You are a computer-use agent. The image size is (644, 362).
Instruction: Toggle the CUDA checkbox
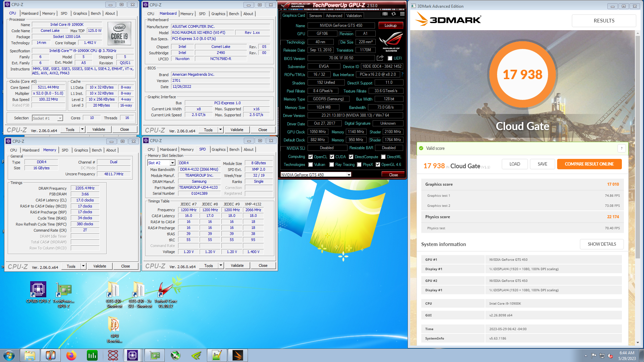(x=332, y=157)
